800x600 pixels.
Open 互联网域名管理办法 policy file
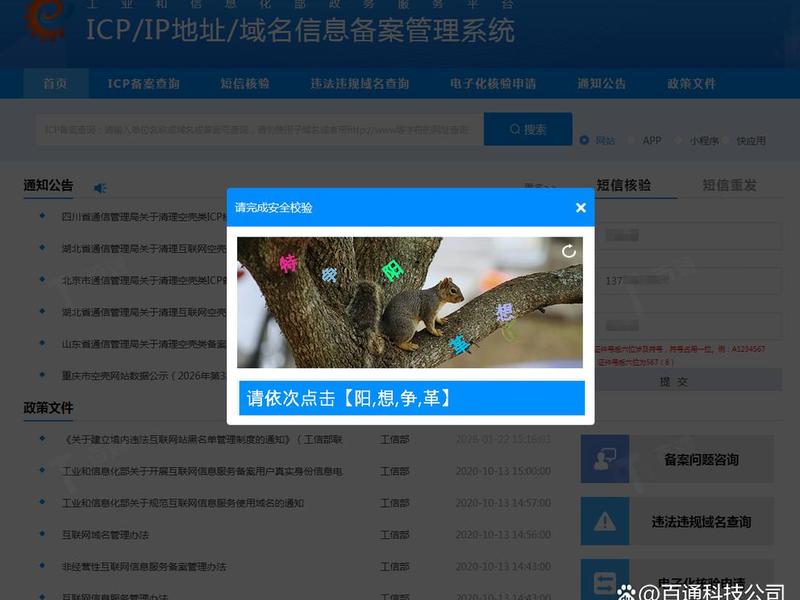coord(105,535)
